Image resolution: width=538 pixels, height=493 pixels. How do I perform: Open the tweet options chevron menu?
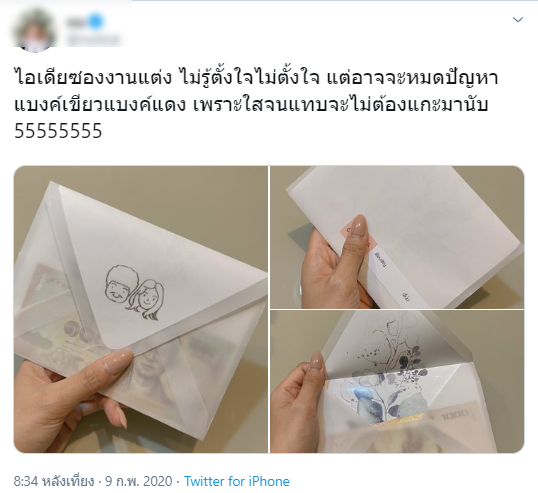coord(517,20)
